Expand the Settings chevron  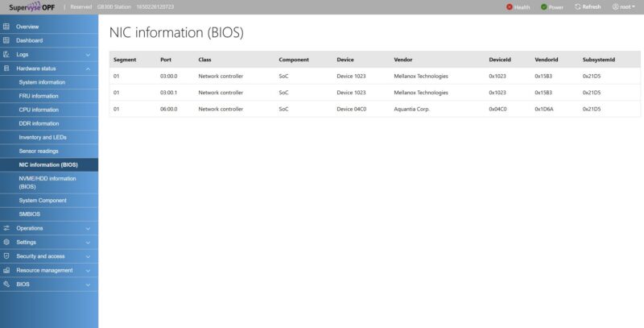pyautogui.click(x=88, y=243)
